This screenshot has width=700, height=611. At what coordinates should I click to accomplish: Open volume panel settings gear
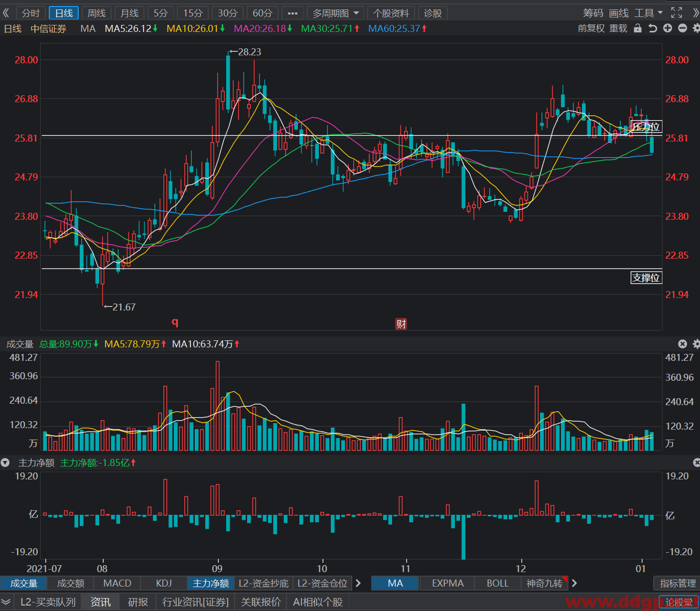pyautogui.click(x=696, y=344)
